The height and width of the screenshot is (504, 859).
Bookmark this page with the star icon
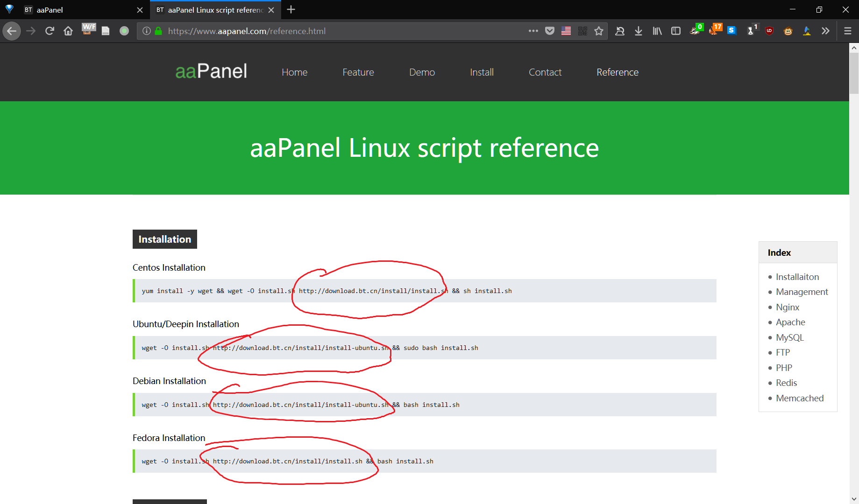[x=599, y=31]
